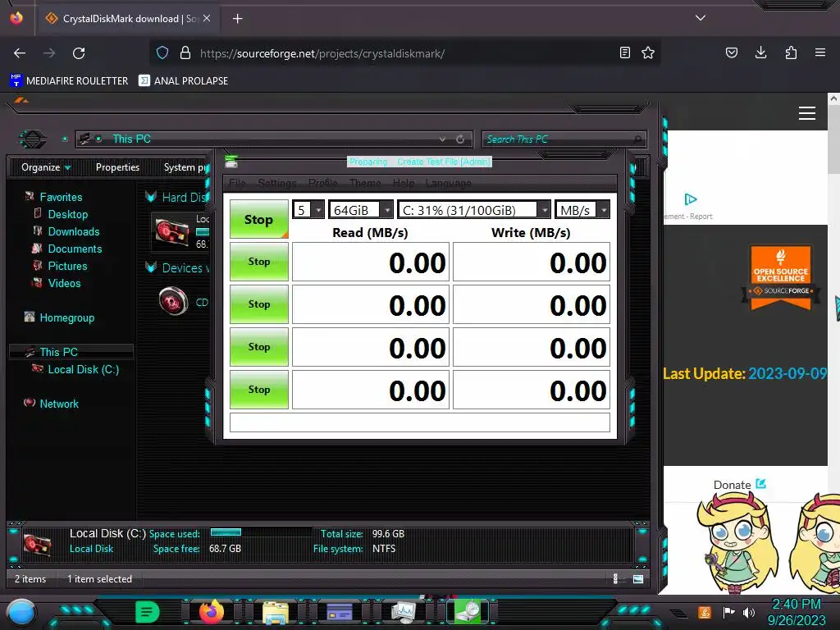Select Local Disk (C:) in the Explorer tree
Viewport: 840px width, 630px height.
[83, 369]
